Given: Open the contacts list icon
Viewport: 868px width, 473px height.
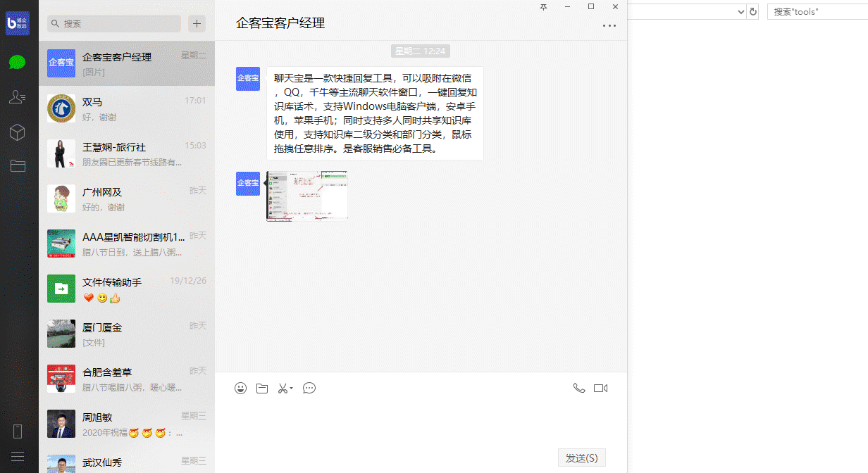Looking at the screenshot, I should tap(18, 97).
